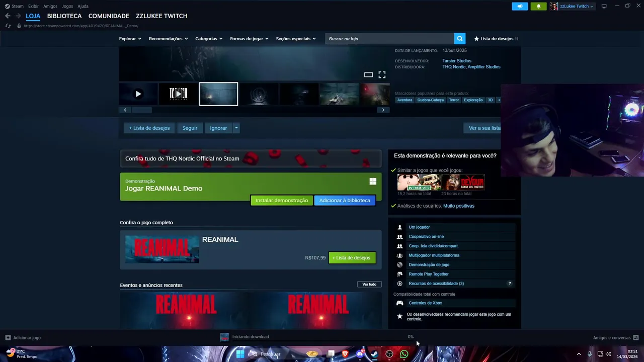
Task: Open Discord from taskbar
Action: tap(360, 354)
